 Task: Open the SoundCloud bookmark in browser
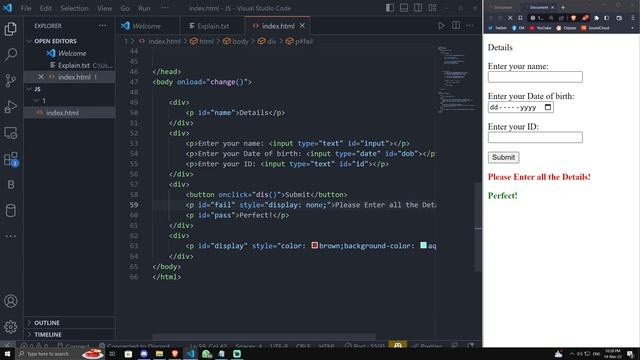[596, 28]
